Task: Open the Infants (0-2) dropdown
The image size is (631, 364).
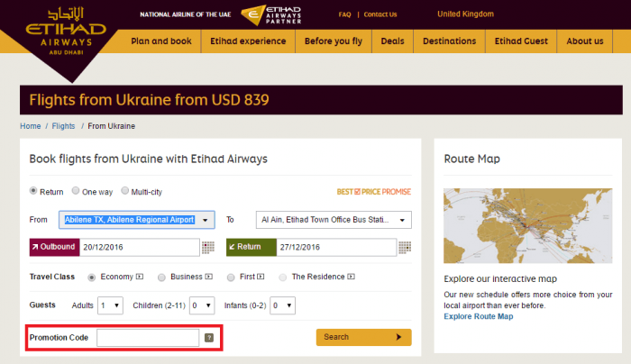Action: (x=282, y=305)
